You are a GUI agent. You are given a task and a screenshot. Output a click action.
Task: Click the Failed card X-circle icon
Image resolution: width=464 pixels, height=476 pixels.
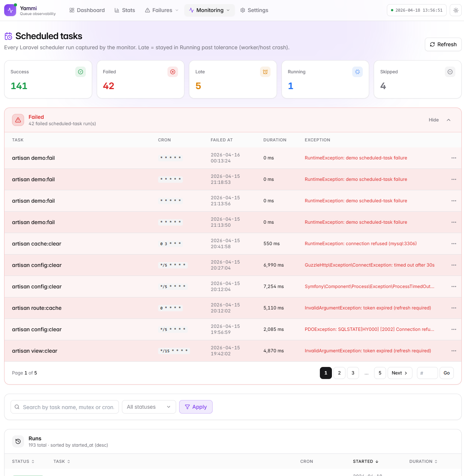(173, 72)
